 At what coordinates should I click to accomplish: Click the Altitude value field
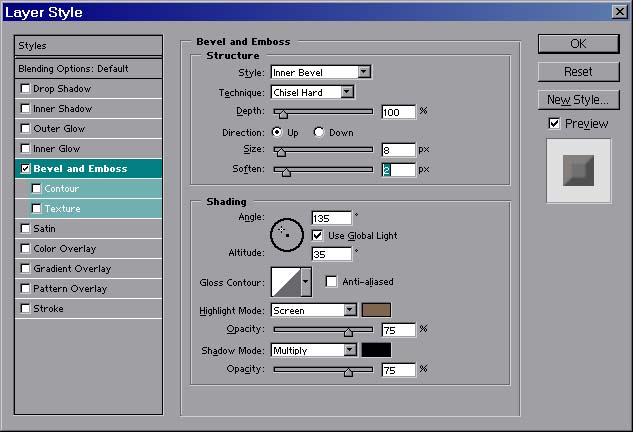pyautogui.click(x=331, y=254)
